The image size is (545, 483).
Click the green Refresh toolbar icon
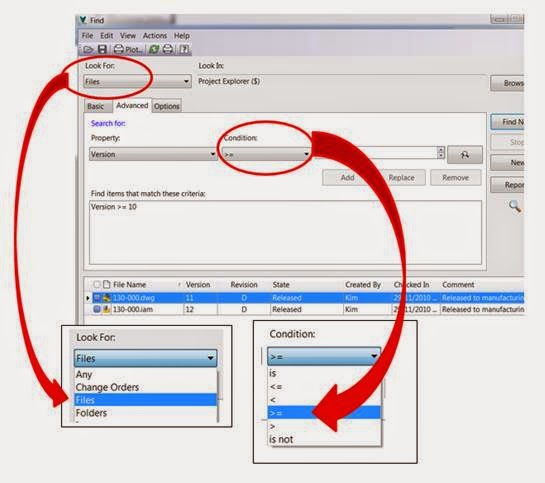point(154,49)
